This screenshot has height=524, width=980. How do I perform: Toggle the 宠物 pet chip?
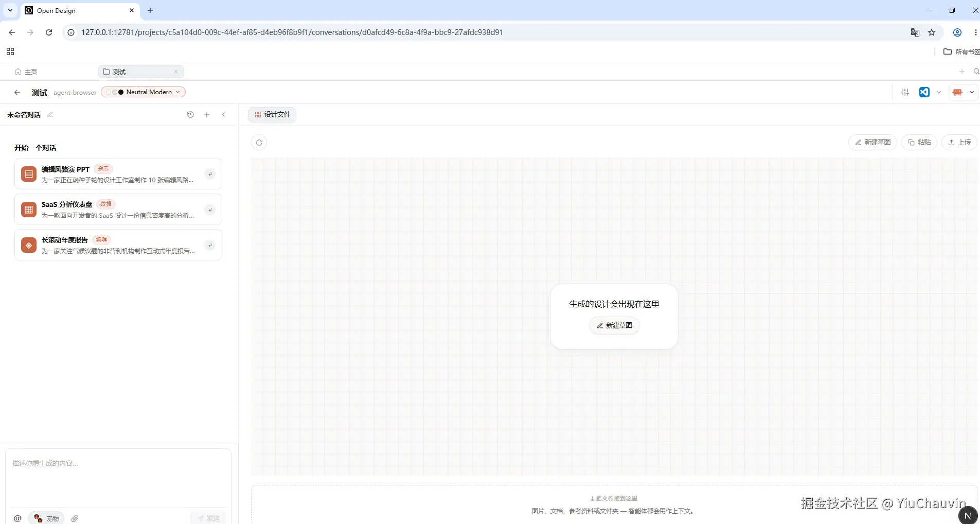coord(46,518)
